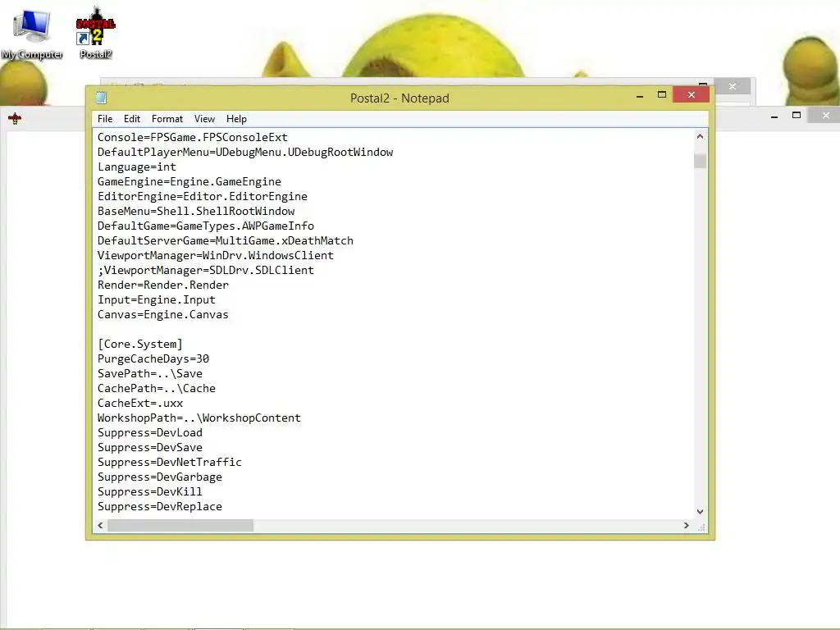This screenshot has width=840, height=630.
Task: Launch the Postal2 desktop shortcut
Action: coord(96,33)
